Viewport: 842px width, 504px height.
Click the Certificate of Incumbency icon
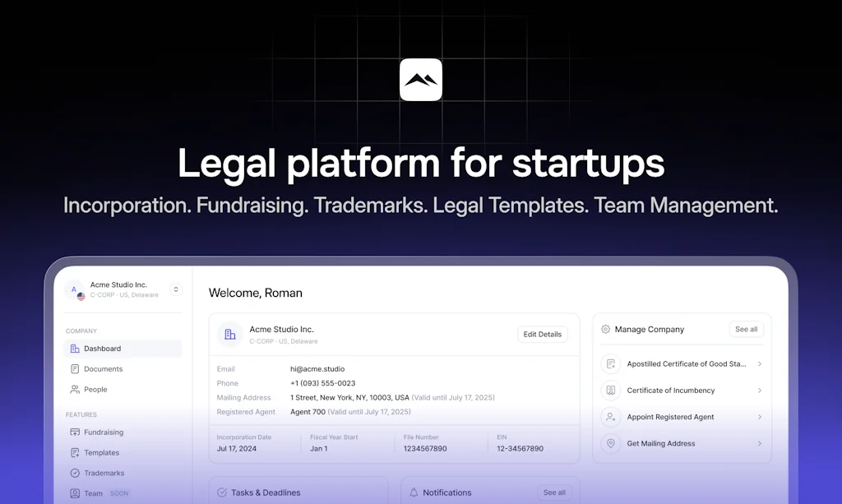pos(611,391)
